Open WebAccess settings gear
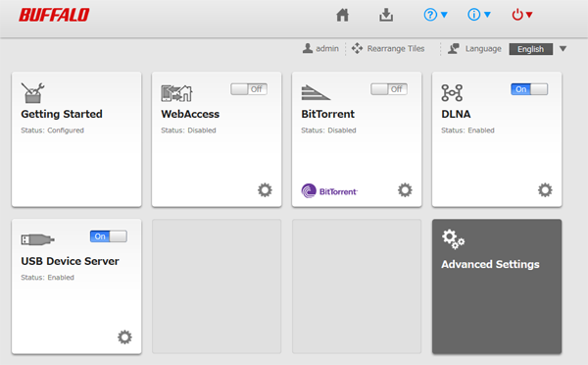The height and width of the screenshot is (365, 588). click(265, 190)
